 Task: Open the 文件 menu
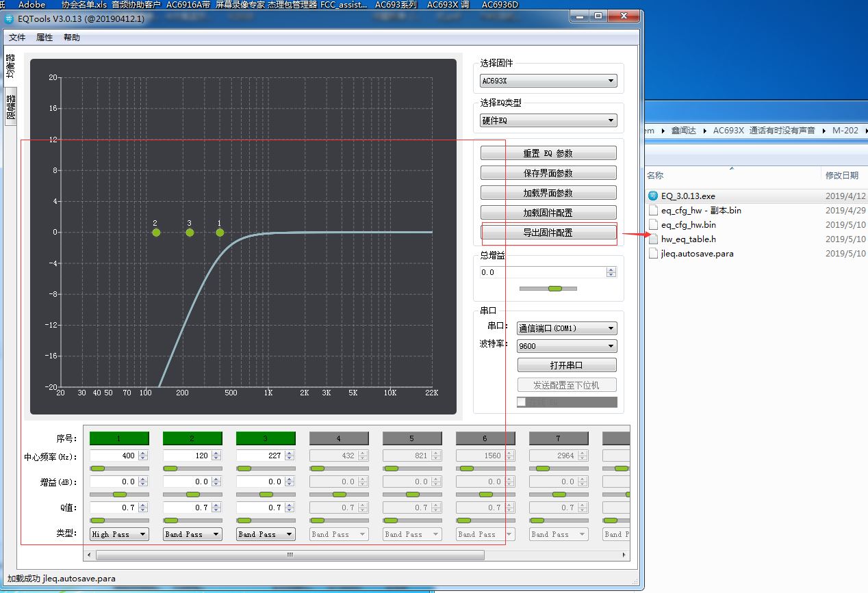17,38
